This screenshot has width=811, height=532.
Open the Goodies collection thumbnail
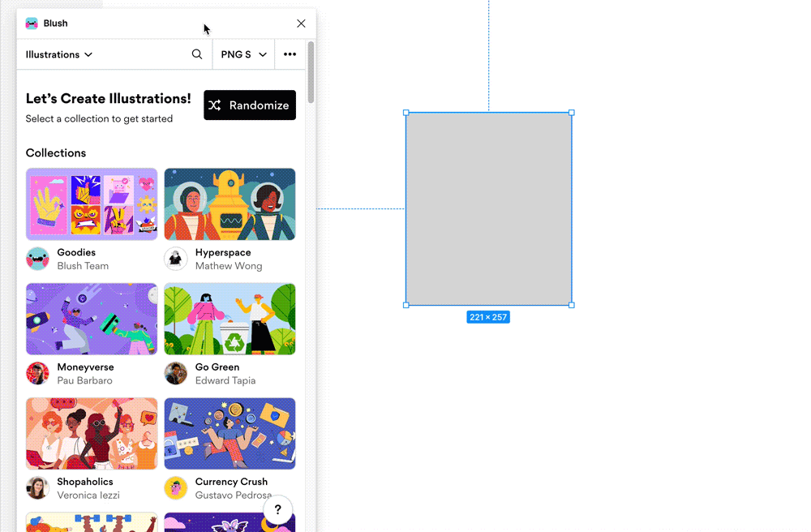92,204
